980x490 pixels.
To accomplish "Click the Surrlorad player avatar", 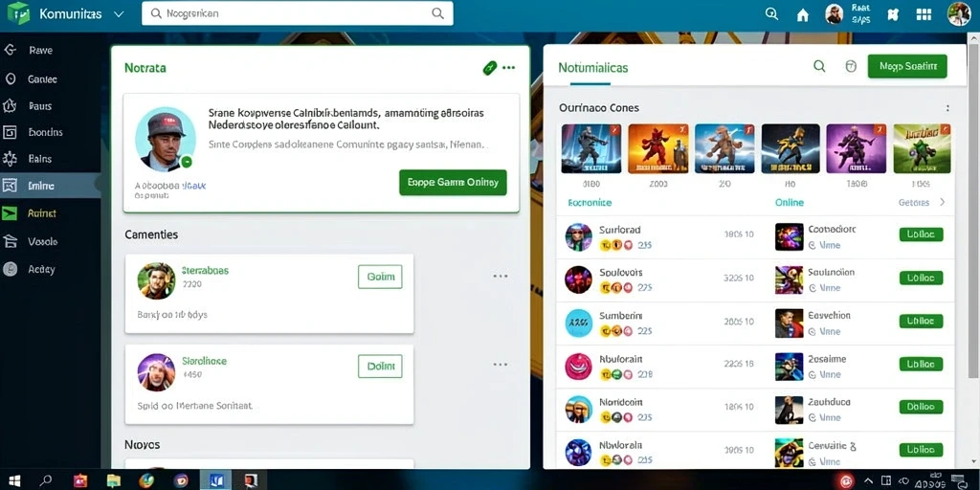I will (578, 237).
